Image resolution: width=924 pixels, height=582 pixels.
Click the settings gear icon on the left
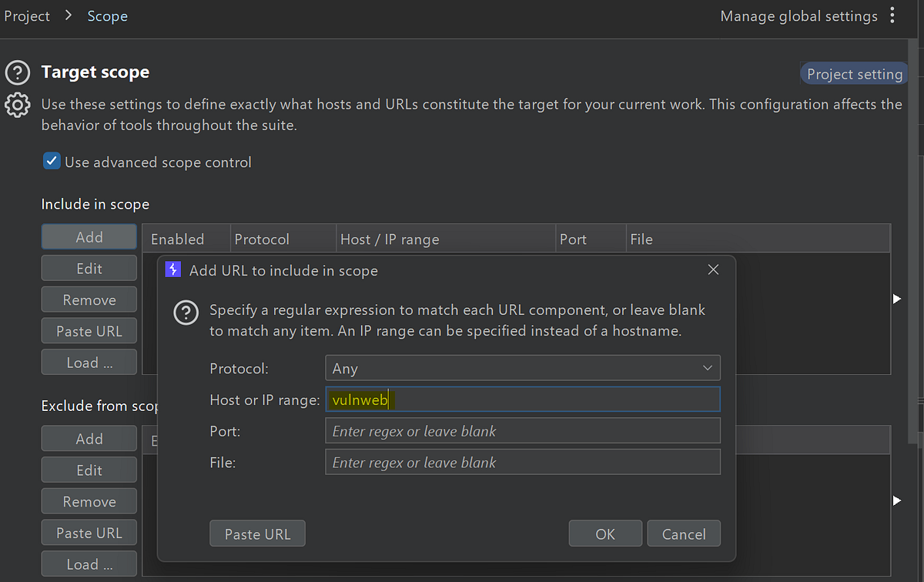(17, 105)
